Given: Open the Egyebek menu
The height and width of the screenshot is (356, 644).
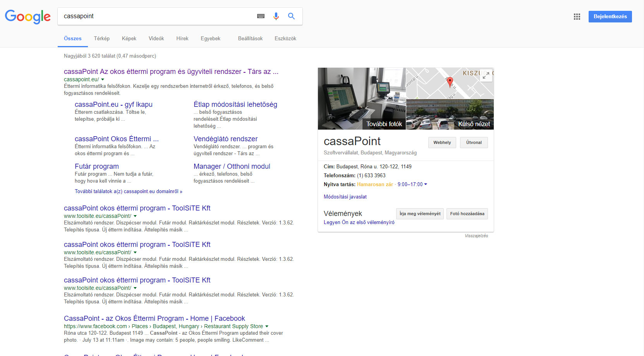Looking at the screenshot, I should tap(211, 39).
